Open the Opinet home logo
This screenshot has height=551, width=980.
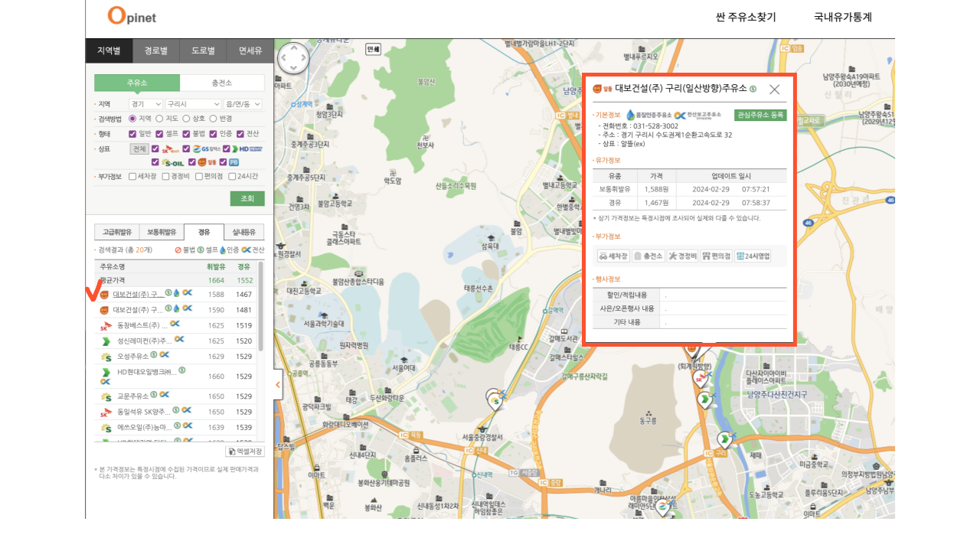132,16
